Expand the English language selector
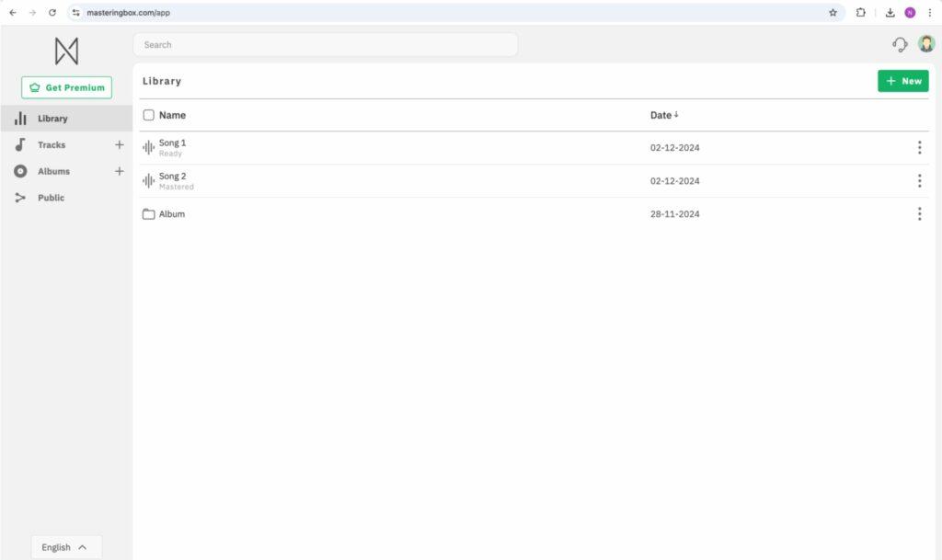This screenshot has height=560, width=942. [66, 547]
